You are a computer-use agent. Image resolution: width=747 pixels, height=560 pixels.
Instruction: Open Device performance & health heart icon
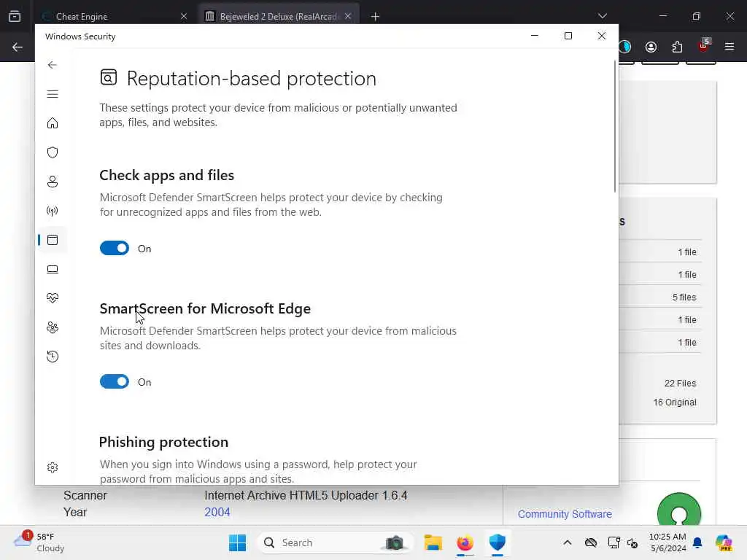click(53, 298)
